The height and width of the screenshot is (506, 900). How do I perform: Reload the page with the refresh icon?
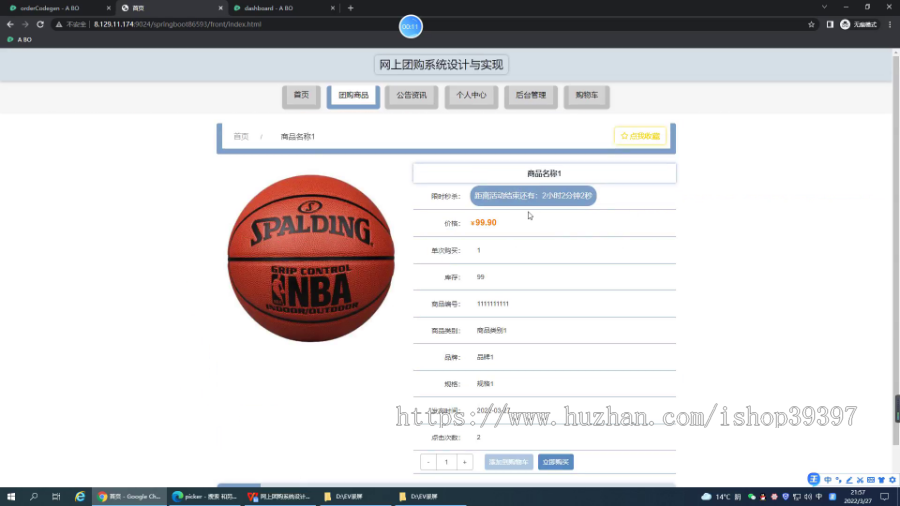(40, 24)
